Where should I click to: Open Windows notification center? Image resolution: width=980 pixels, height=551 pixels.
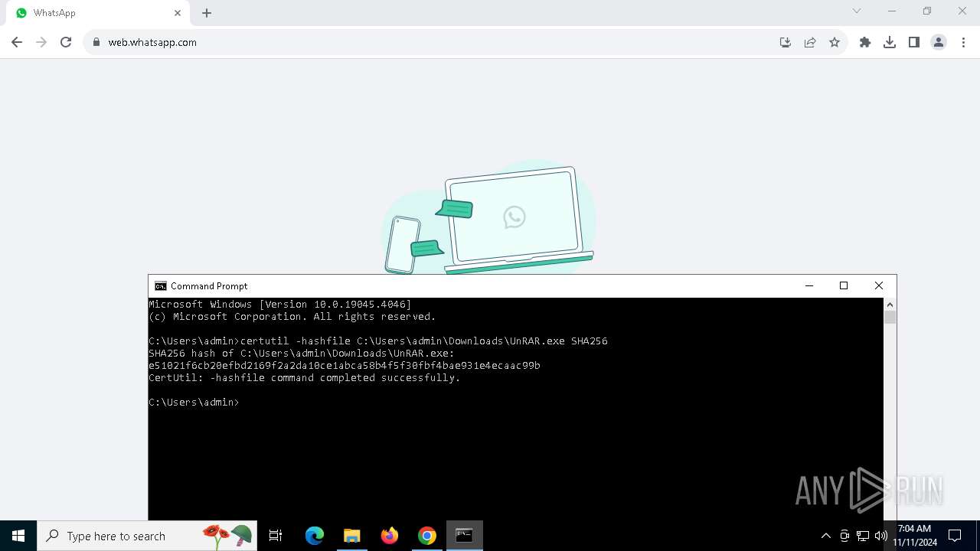[x=955, y=536]
